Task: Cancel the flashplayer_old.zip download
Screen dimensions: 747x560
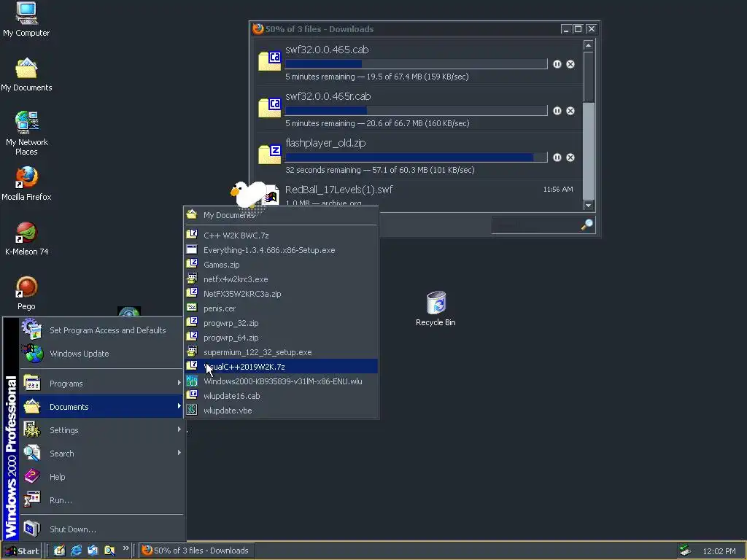Action: [x=570, y=157]
